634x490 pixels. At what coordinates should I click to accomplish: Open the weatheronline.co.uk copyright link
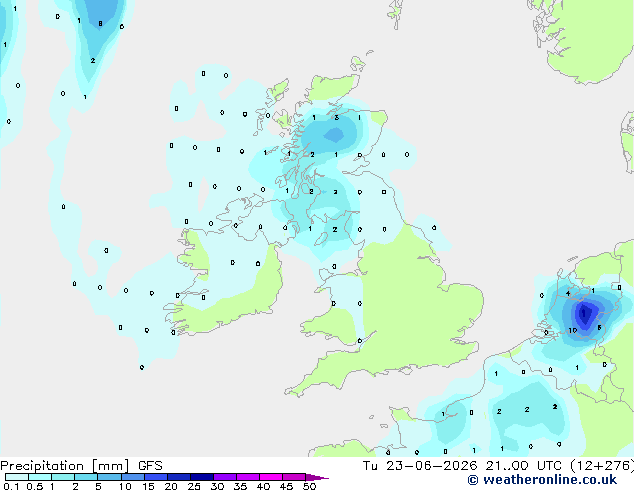542,480
